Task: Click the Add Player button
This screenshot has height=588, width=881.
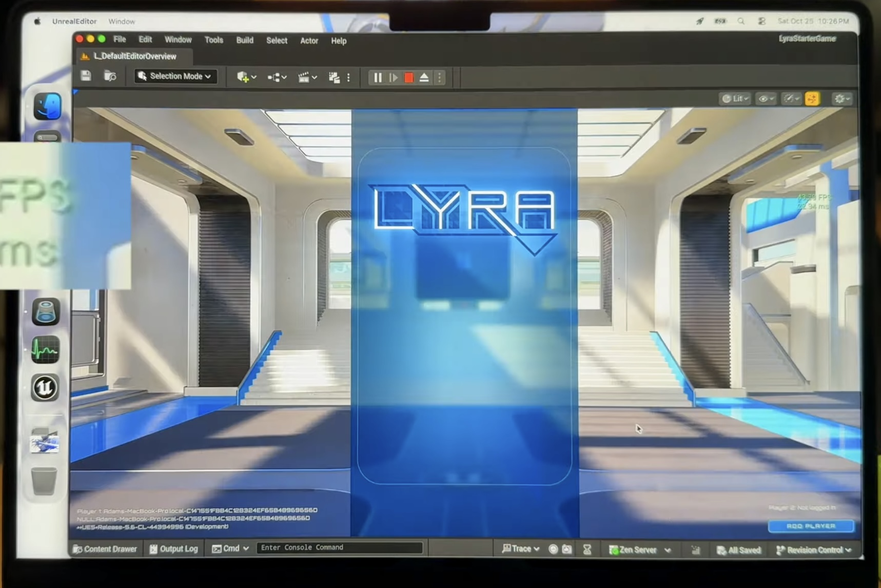Action: coord(811,526)
